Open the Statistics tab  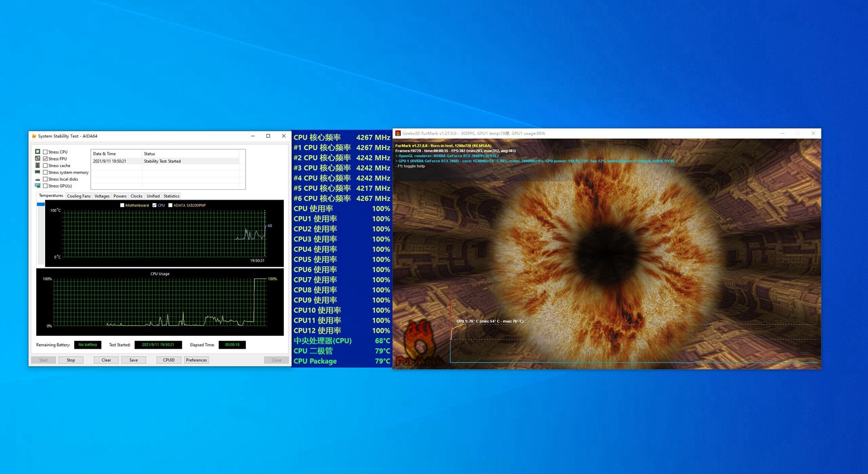click(x=171, y=196)
